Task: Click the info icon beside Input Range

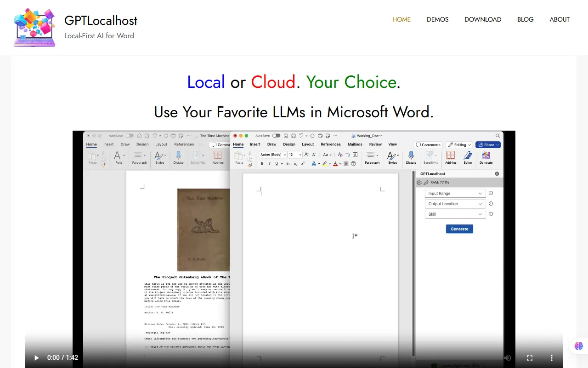Action: (491, 193)
